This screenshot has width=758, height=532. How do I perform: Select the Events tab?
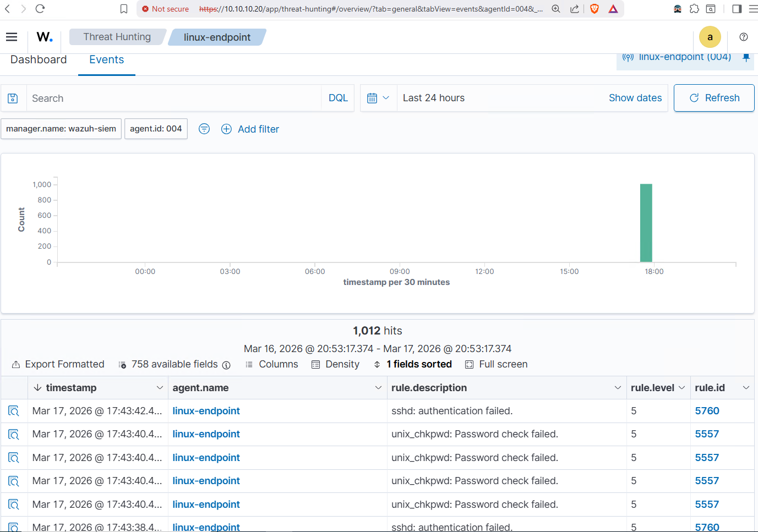[106, 59]
